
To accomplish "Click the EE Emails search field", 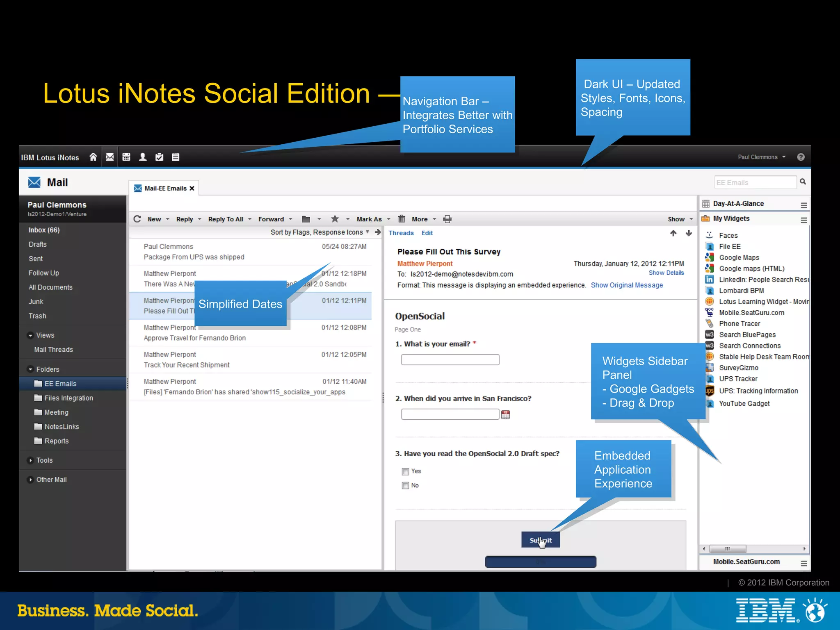I will tap(755, 182).
